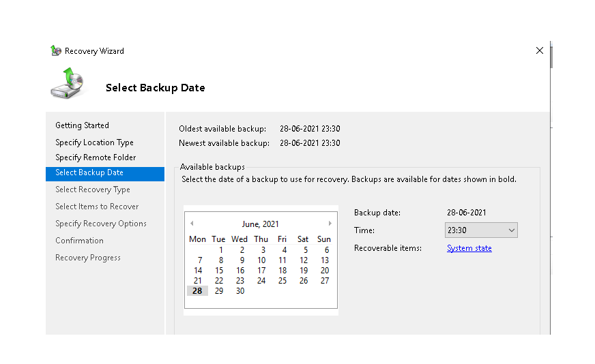Select the Select Backup Date step
Viewport: 595px width, 364px height.
coord(105,174)
